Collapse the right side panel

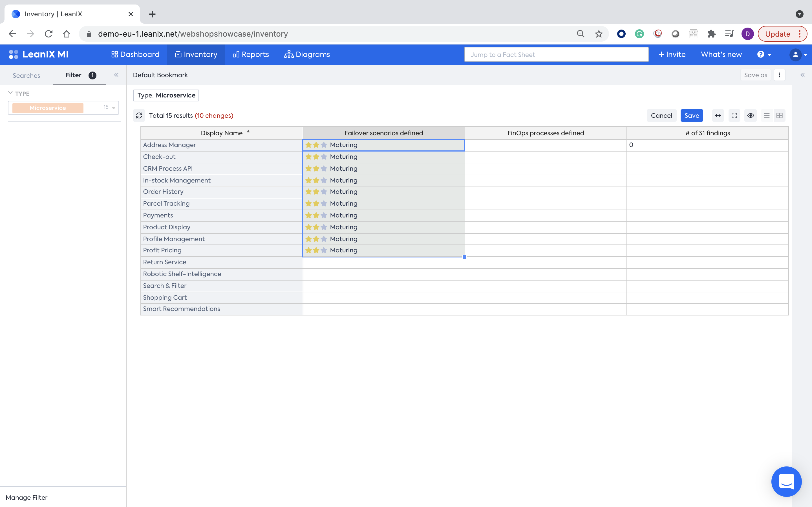coord(802,75)
